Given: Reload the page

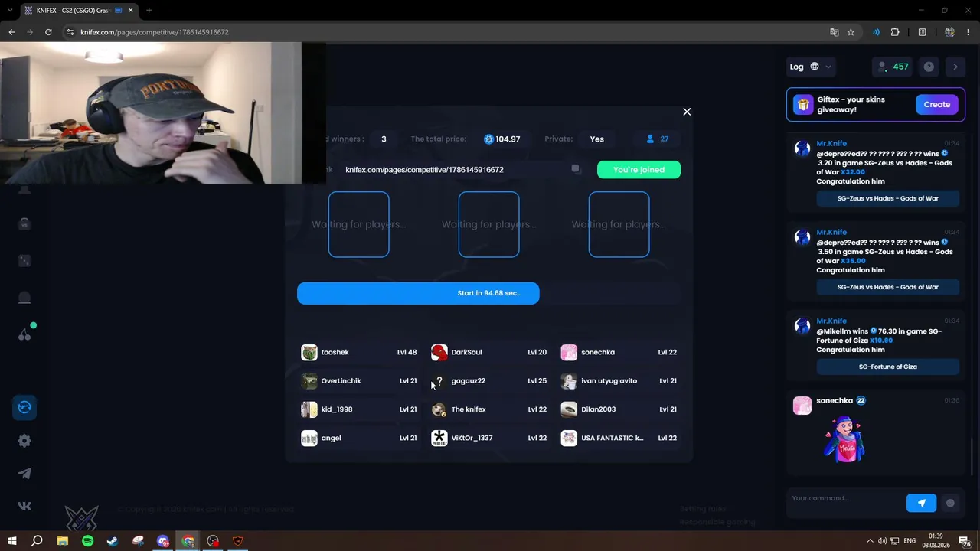Looking at the screenshot, I should pyautogui.click(x=48, y=32).
